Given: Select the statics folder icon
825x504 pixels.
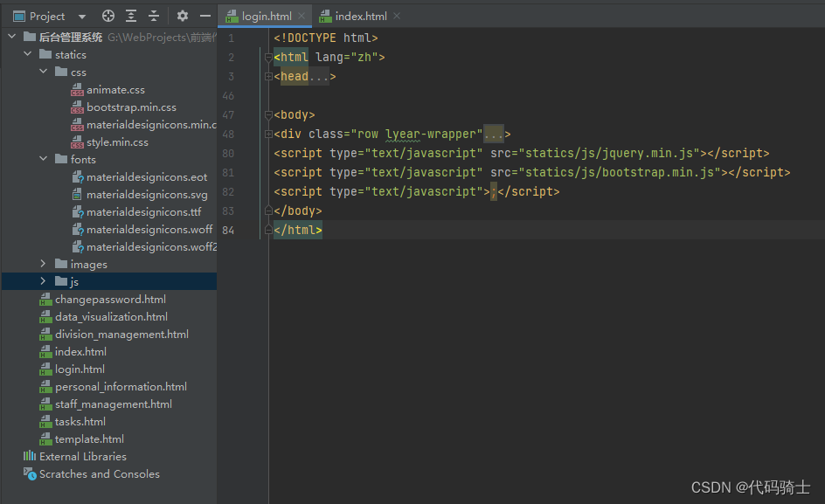Looking at the screenshot, I should [x=45, y=54].
